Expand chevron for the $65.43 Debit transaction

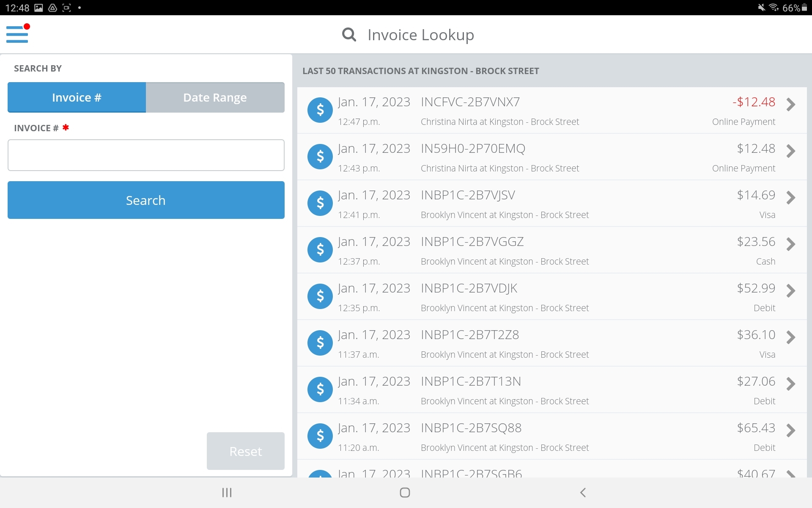tap(790, 431)
